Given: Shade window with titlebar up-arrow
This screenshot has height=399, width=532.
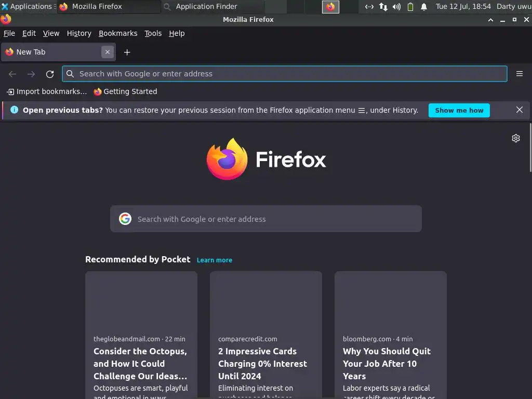Looking at the screenshot, I should point(490,20).
